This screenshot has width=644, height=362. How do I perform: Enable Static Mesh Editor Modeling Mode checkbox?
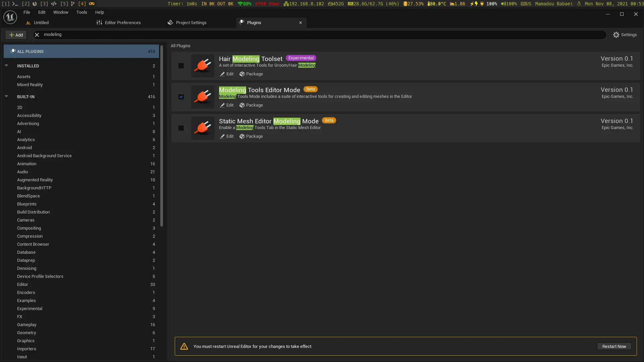coord(181,128)
